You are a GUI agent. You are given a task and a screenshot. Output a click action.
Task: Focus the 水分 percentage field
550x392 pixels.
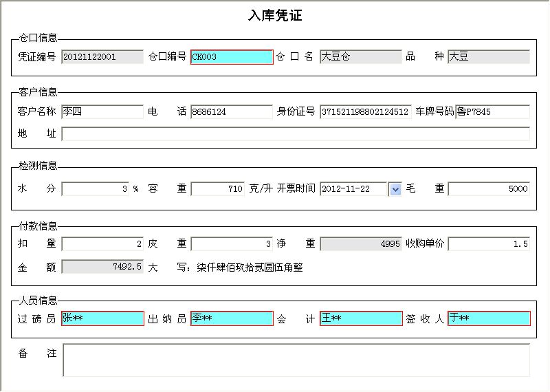pyautogui.click(x=96, y=188)
